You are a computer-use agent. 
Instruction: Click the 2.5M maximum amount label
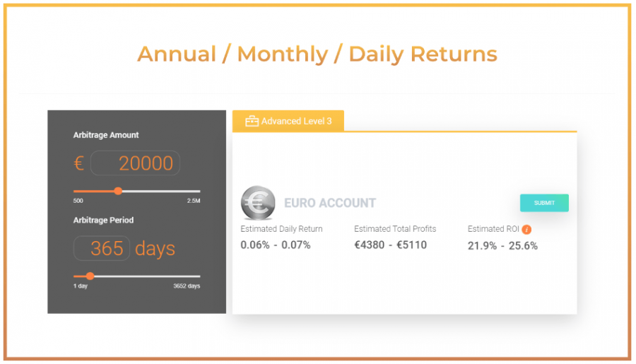pyautogui.click(x=194, y=201)
